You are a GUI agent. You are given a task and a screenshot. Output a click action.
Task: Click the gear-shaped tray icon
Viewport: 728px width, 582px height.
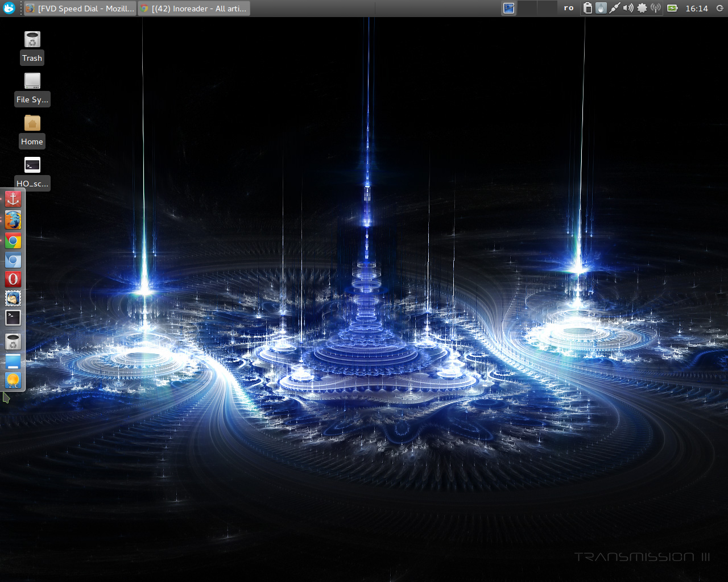pos(642,8)
